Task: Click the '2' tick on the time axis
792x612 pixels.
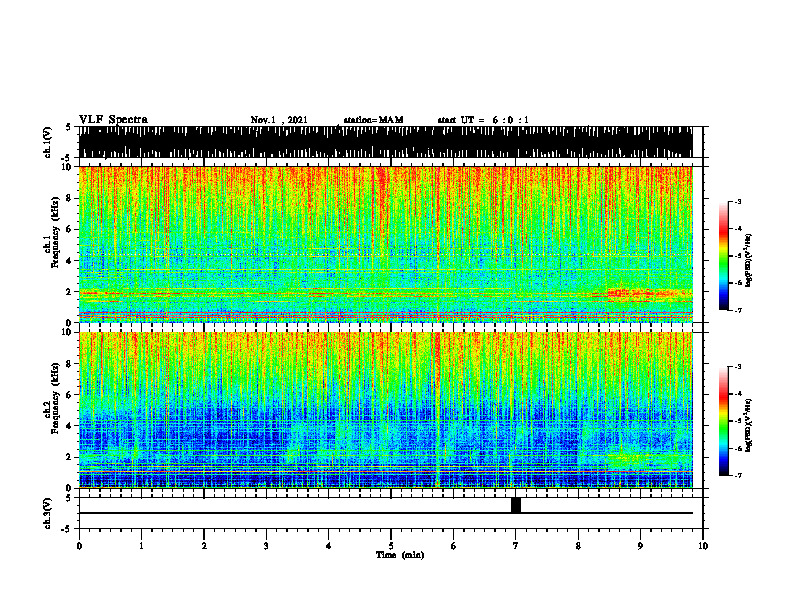Action: (x=204, y=546)
